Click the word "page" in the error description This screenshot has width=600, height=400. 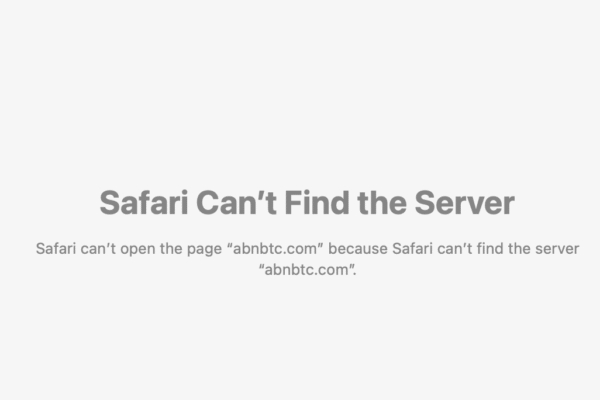pyautogui.click(x=204, y=250)
